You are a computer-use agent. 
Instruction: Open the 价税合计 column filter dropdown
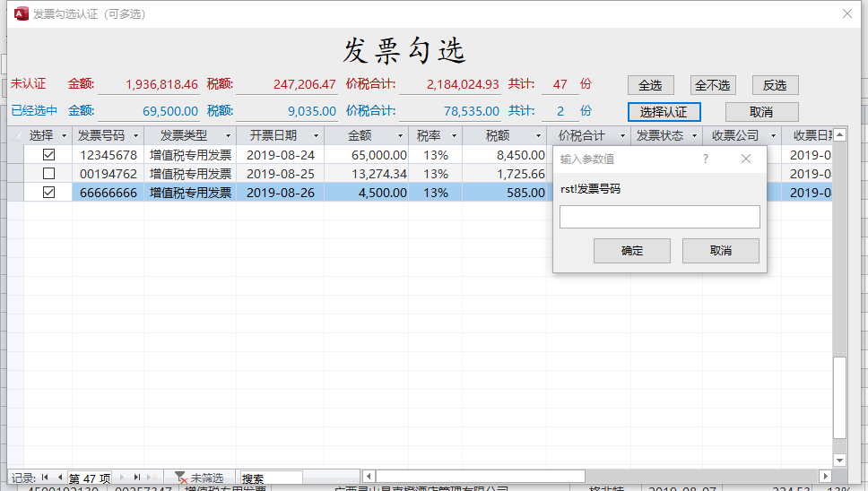click(622, 135)
